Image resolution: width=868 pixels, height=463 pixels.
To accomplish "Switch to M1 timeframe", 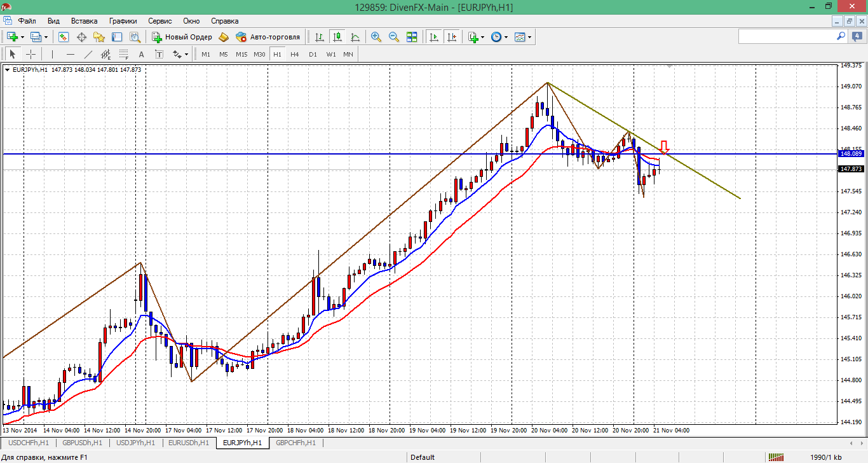I will coord(206,54).
